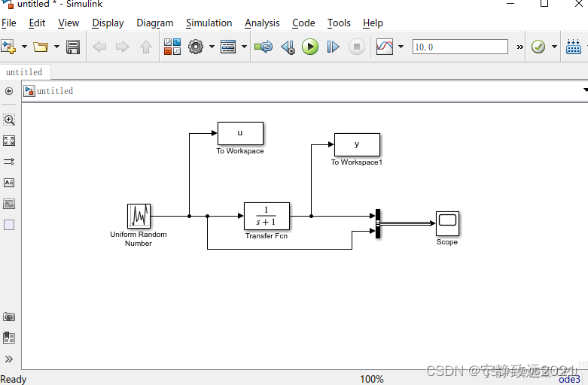Click the 100% zoom status text
The height and width of the screenshot is (385, 588).
372,380
